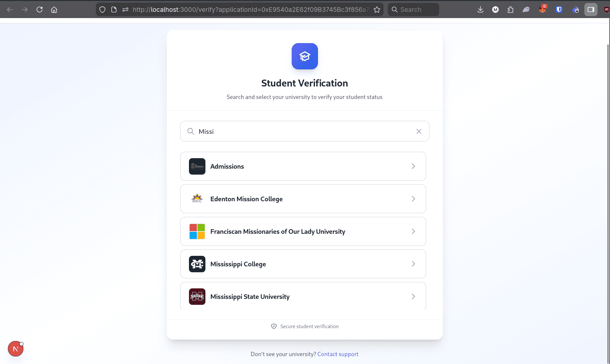Image resolution: width=610 pixels, height=364 pixels.
Task: Click the page vertical scrollbar
Action: [x=608, y=197]
